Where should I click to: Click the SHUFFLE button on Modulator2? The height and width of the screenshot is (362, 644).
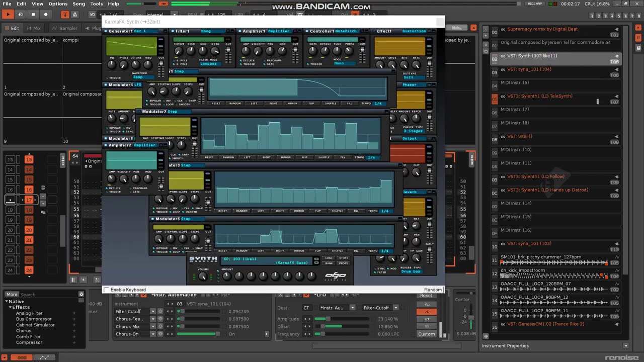324,157
